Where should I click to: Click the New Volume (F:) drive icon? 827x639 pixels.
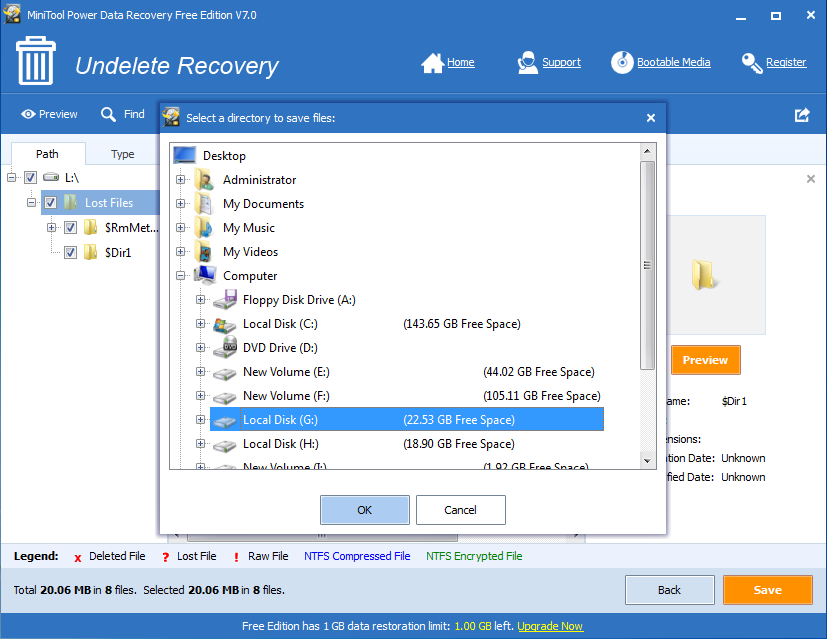pyautogui.click(x=225, y=397)
